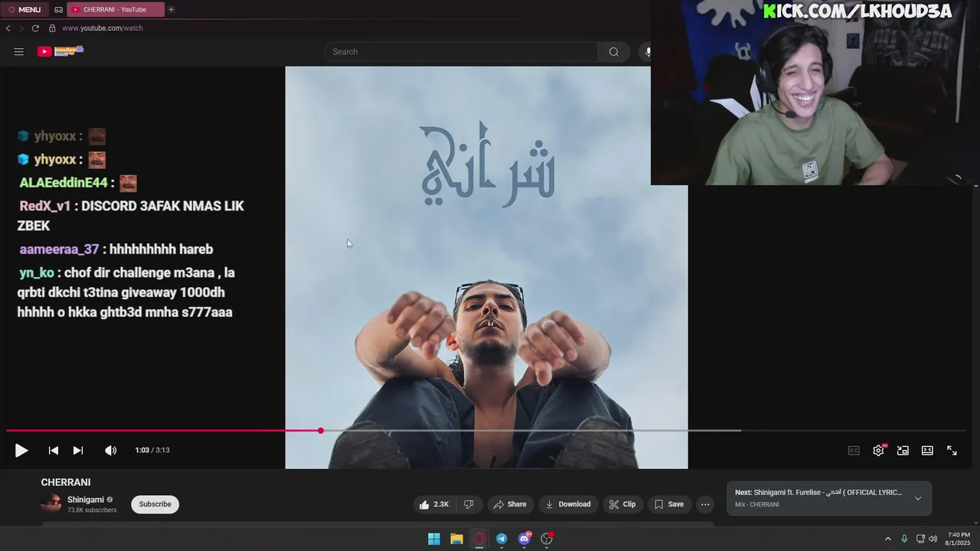Open the three-dot more actions menu
Screen dimensions: 980x551
pyautogui.click(x=705, y=504)
